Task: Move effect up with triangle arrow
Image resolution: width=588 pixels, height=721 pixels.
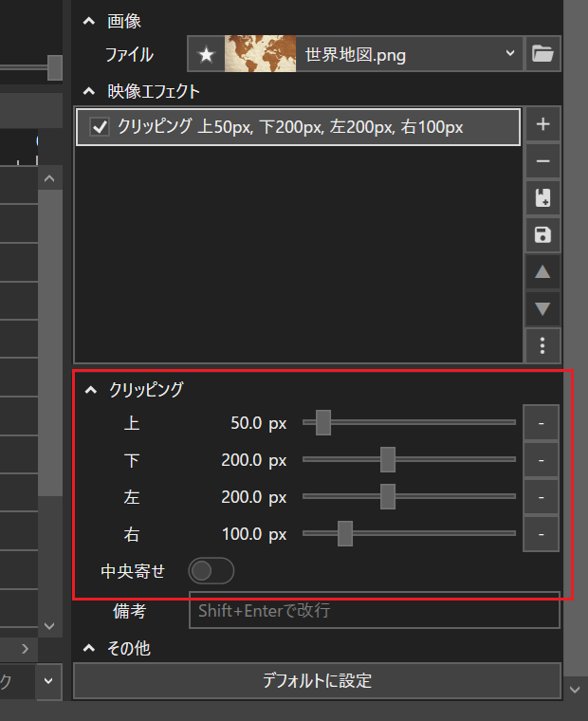Action: coord(542,272)
